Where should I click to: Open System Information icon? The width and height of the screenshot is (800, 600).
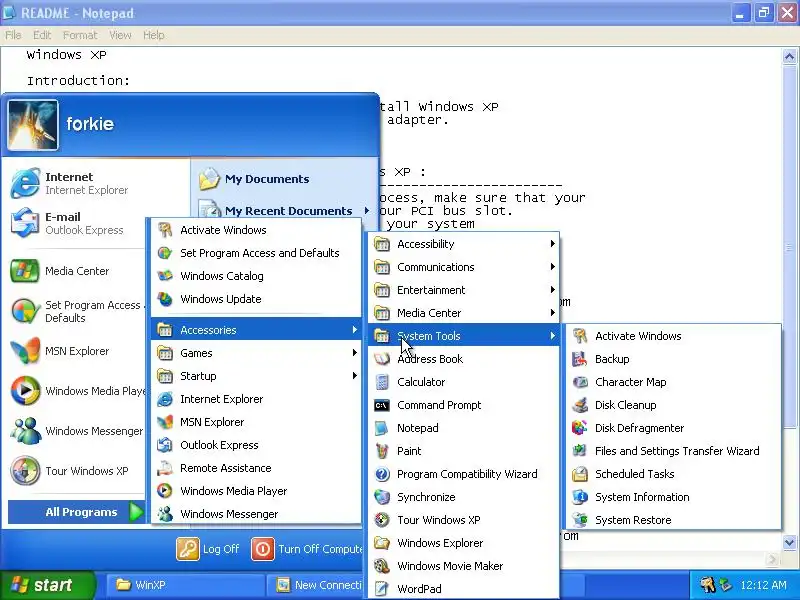(580, 496)
